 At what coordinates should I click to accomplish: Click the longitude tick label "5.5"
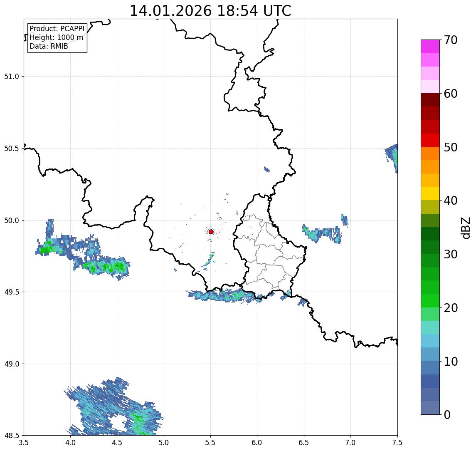click(x=211, y=443)
